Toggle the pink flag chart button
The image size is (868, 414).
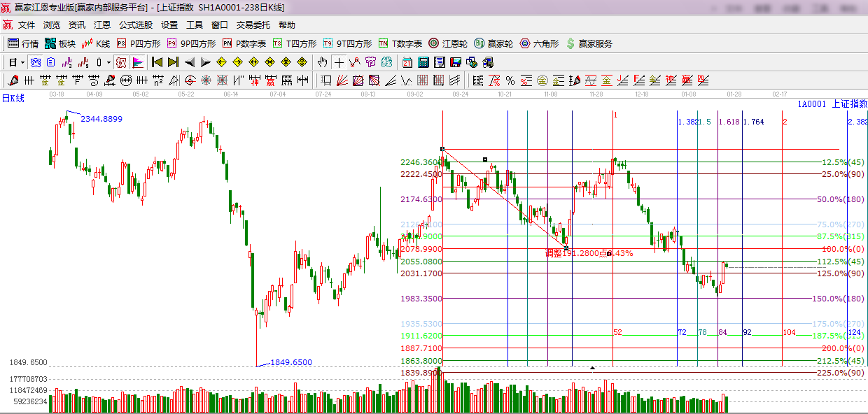point(137,62)
